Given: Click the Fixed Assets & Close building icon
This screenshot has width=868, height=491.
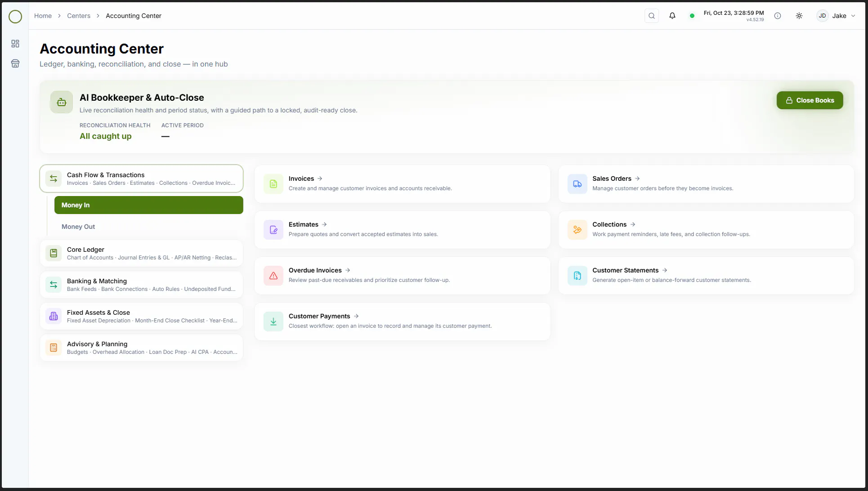Looking at the screenshot, I should click(54, 316).
